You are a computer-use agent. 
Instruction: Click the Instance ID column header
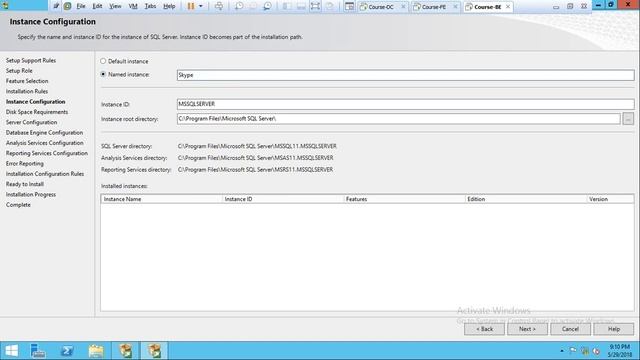[283, 199]
